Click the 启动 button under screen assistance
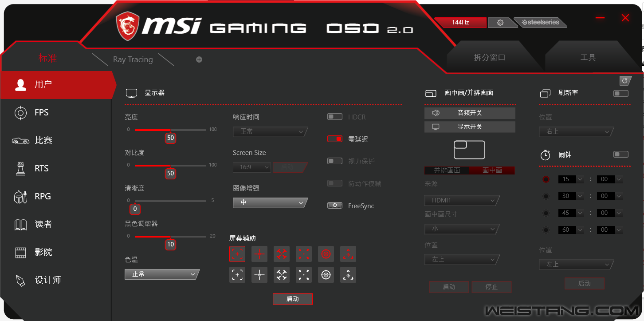Screen dimensions: 644x321 pyautogui.click(x=293, y=299)
